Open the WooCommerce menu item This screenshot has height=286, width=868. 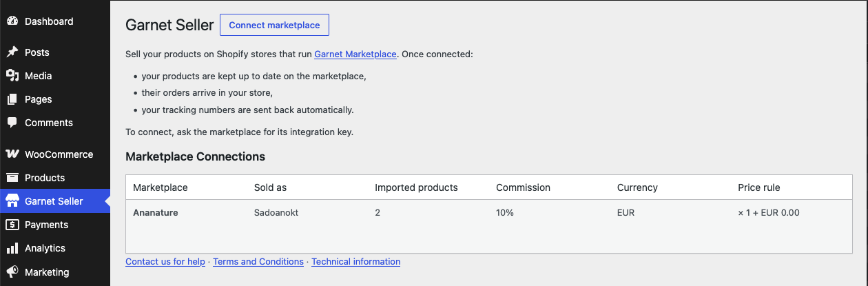[x=55, y=154]
